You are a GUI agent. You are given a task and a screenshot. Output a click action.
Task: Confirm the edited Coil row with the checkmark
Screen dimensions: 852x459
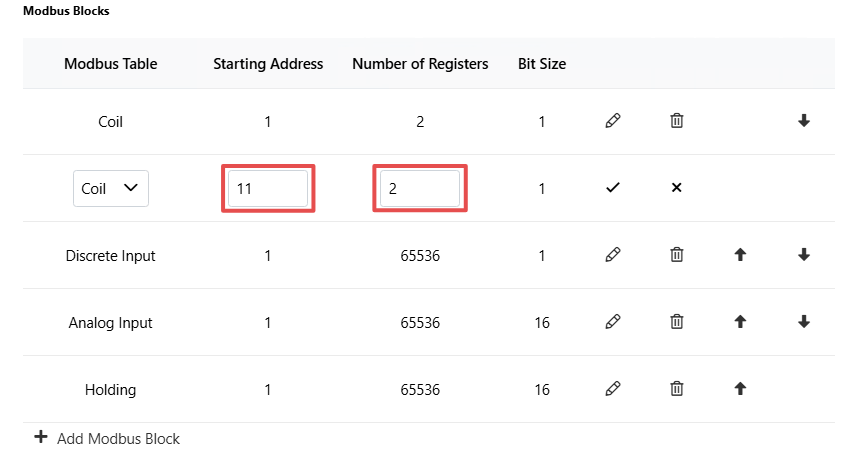pyautogui.click(x=613, y=188)
